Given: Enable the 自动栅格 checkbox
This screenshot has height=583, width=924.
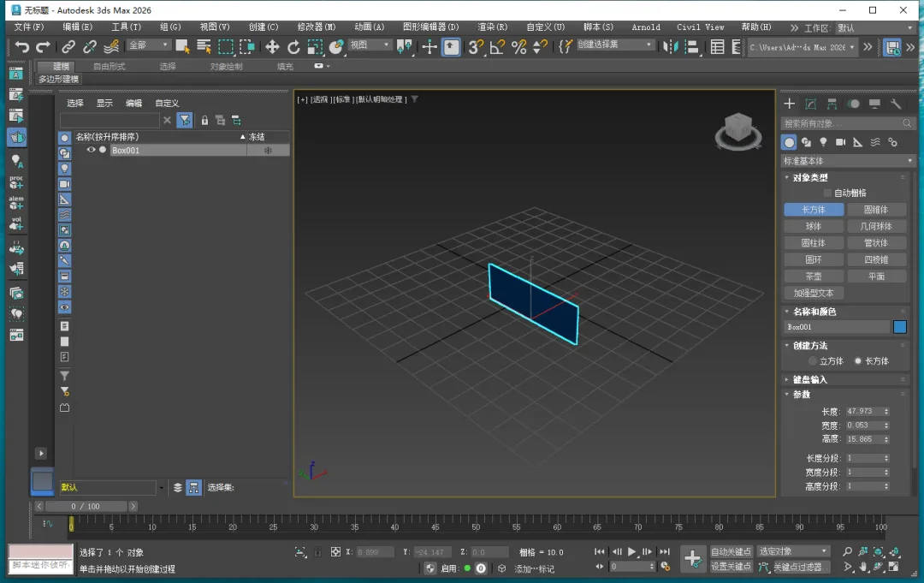Looking at the screenshot, I should (827, 193).
